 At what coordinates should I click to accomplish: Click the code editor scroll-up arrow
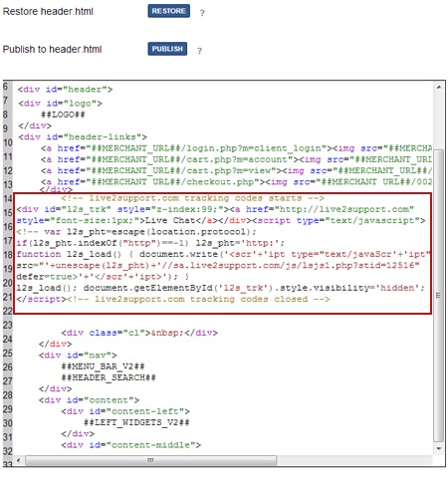tap(439, 88)
